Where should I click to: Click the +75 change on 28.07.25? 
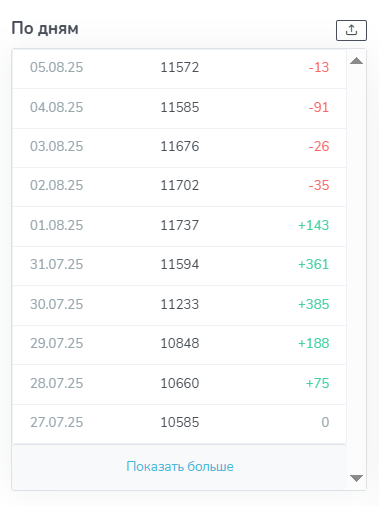tap(318, 383)
